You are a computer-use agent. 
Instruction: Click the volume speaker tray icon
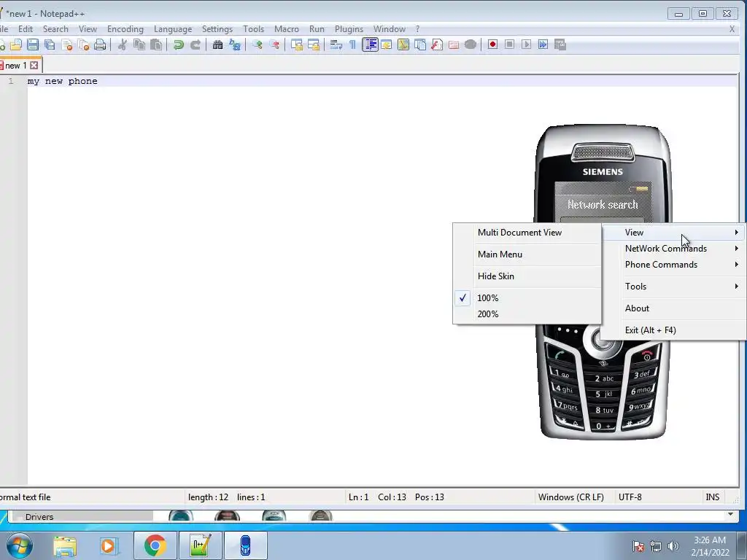point(673,546)
